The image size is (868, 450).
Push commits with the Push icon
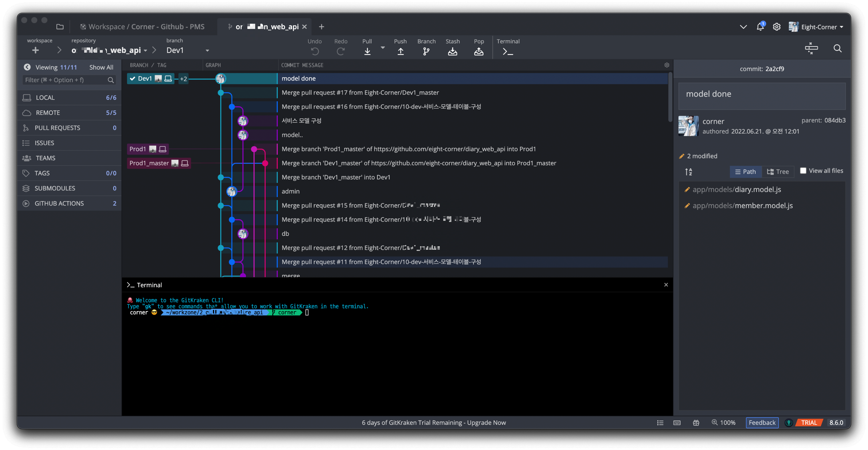coord(400,52)
